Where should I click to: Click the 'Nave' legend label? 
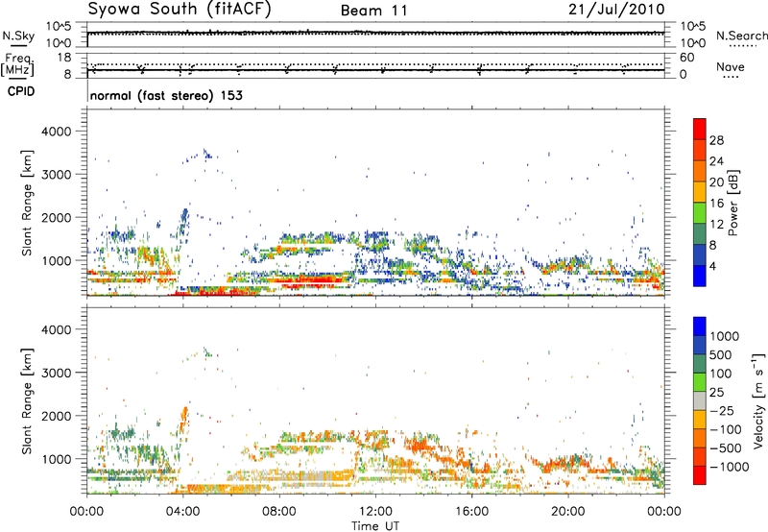(x=731, y=66)
